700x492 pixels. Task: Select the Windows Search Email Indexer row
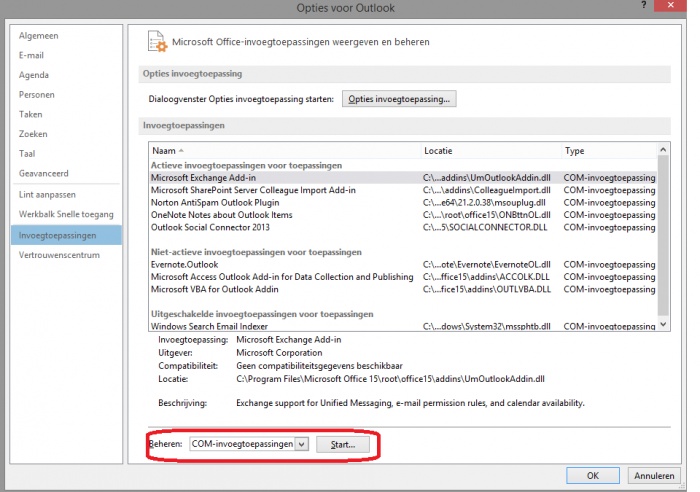pos(403,326)
